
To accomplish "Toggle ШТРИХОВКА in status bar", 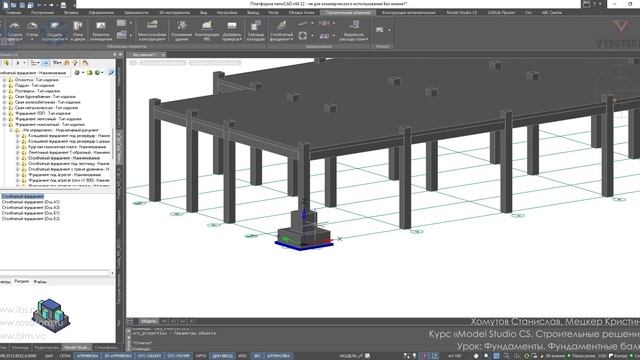I will coord(278,356).
